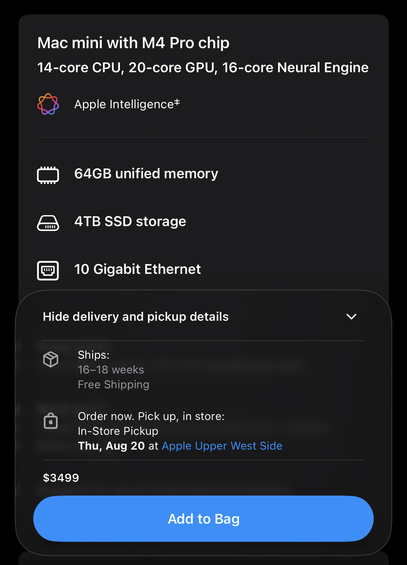The width and height of the screenshot is (407, 565).
Task: Click the SSD storage drive icon
Action: tap(48, 223)
